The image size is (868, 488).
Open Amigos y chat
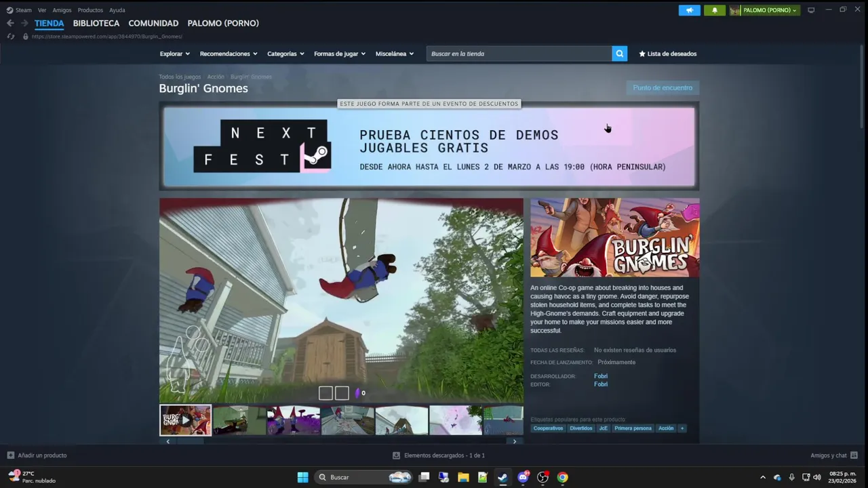click(834, 455)
